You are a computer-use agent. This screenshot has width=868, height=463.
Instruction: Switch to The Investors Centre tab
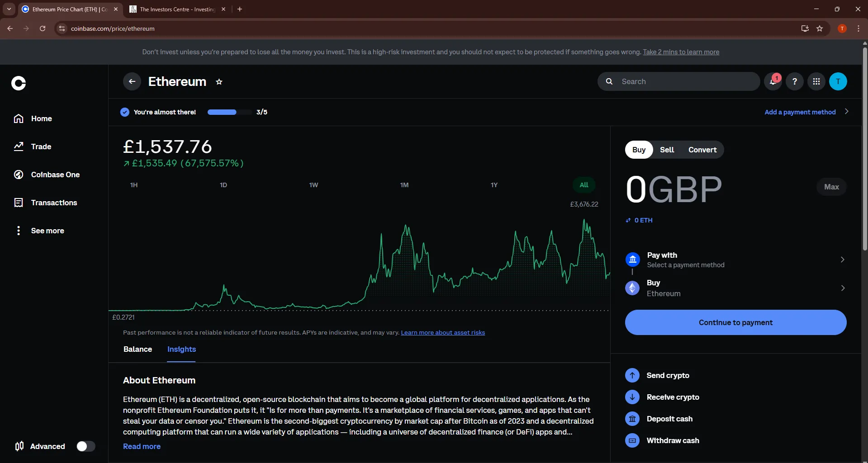[177, 9]
